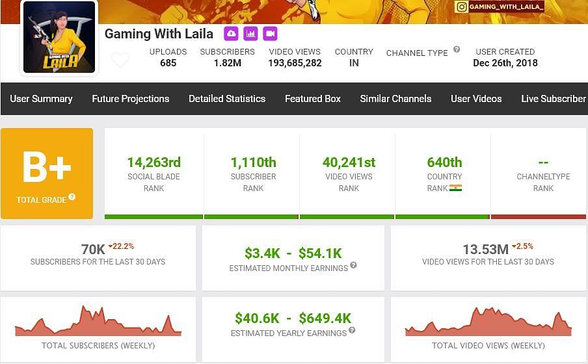Open the Future Projections tab
Viewport: 588px width, 364px height.
click(131, 99)
